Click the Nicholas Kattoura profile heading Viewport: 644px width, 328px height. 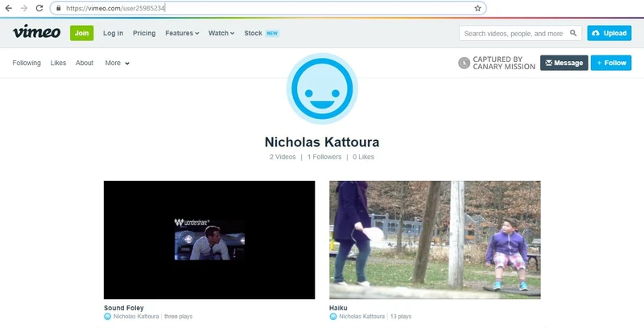click(x=322, y=142)
